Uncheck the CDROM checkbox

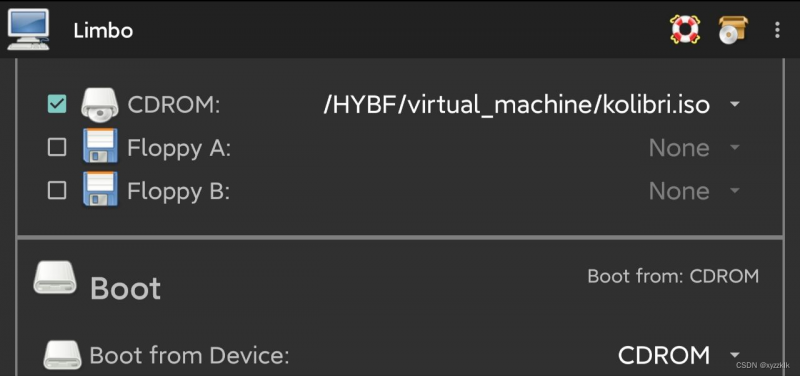[57, 105]
